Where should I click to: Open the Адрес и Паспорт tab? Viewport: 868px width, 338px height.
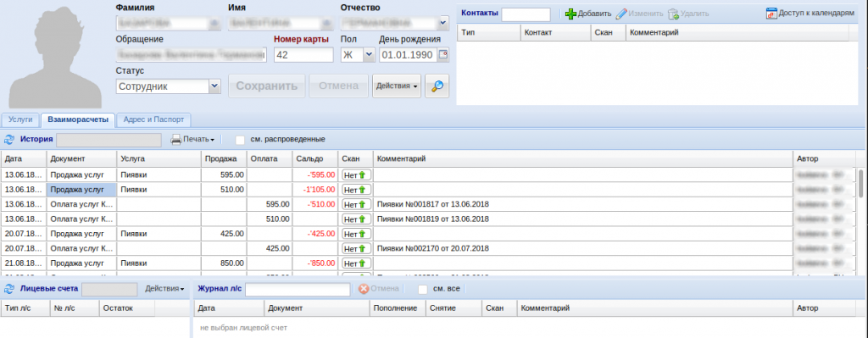[x=154, y=119]
